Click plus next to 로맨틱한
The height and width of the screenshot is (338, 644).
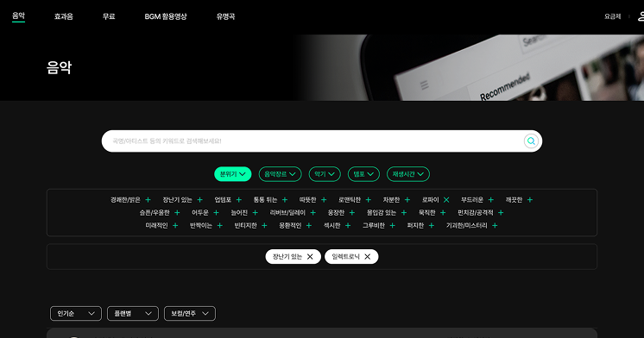coord(368,200)
